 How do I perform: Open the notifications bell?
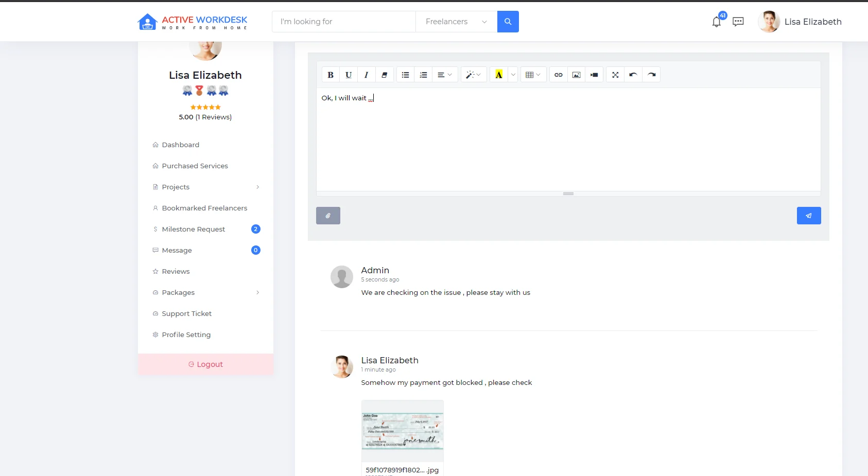716,22
